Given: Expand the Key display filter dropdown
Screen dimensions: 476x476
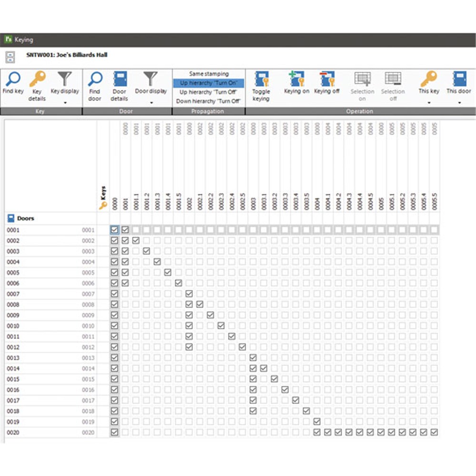Looking at the screenshot, I should click(65, 102).
